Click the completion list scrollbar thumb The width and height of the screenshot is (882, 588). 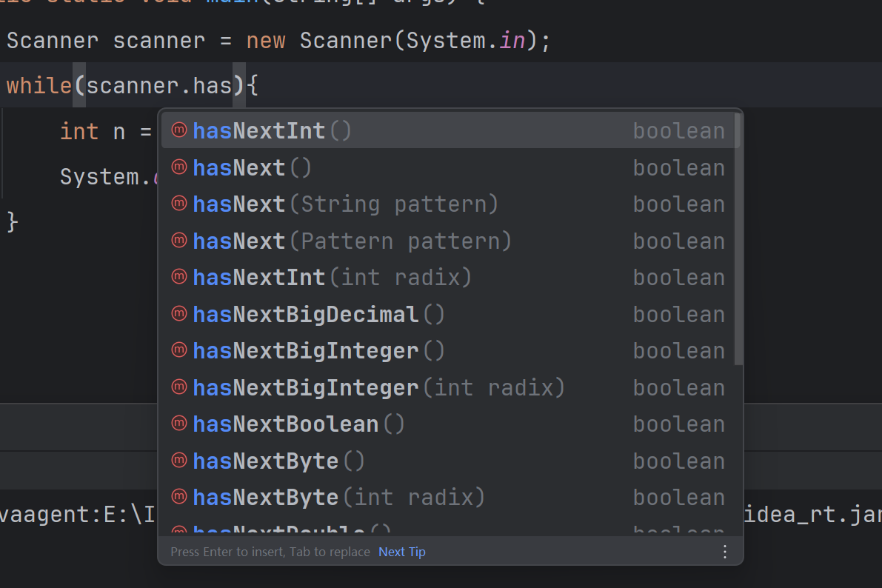click(x=738, y=239)
